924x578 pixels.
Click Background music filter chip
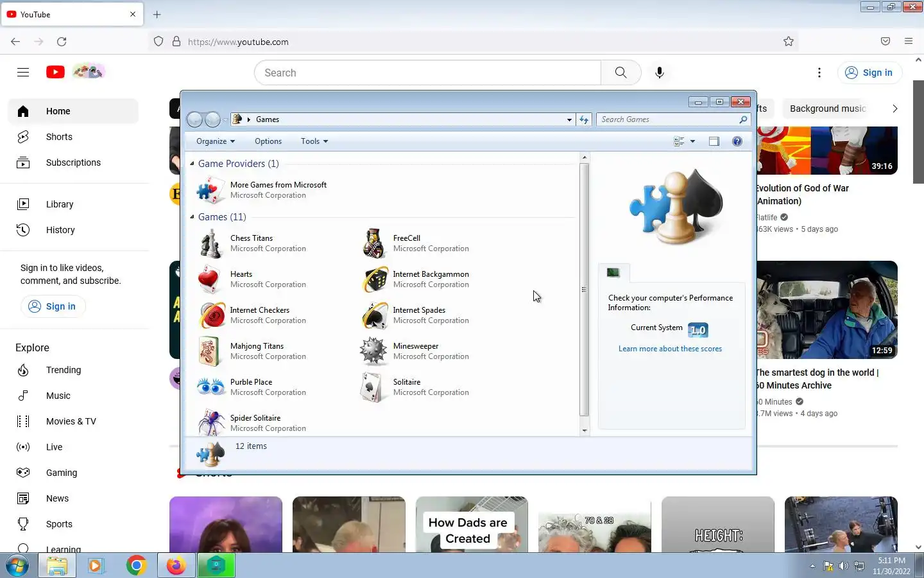point(828,109)
